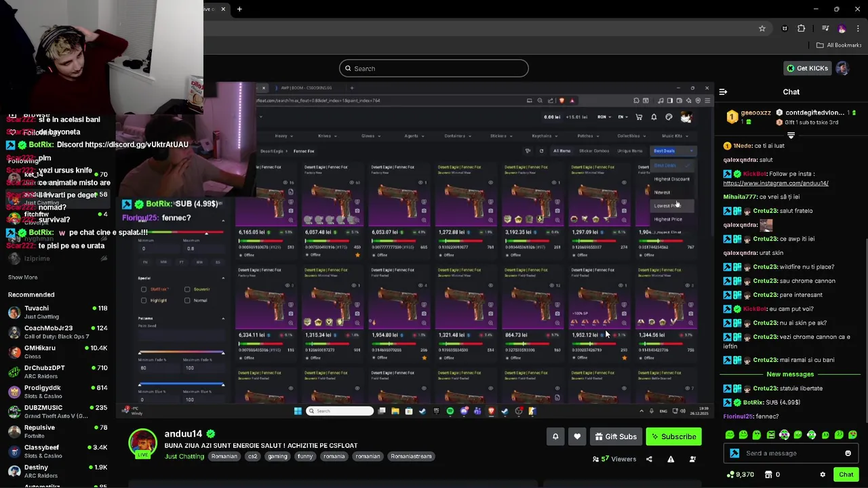This screenshot has height=488, width=868.
Task: Click the chat identity hammer badge icon
Action: coord(734,453)
